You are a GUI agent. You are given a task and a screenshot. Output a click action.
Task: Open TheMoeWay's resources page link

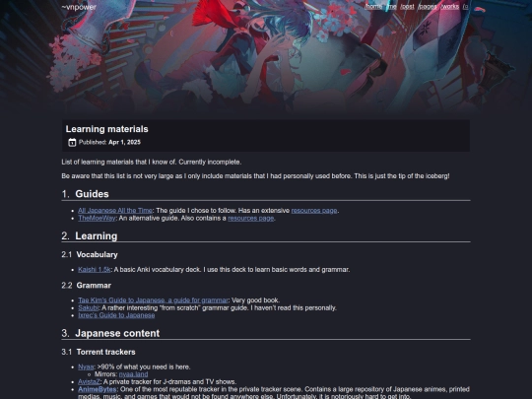pos(251,218)
